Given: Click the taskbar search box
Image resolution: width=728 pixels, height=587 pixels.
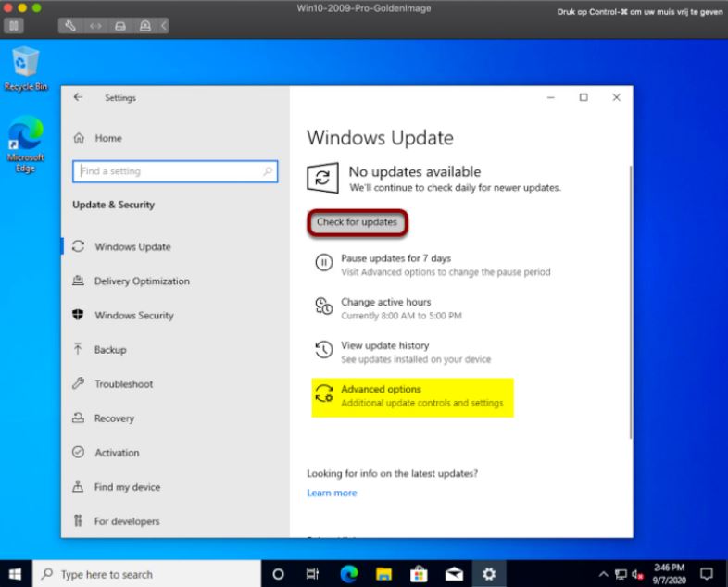Looking at the screenshot, I should 146,574.
